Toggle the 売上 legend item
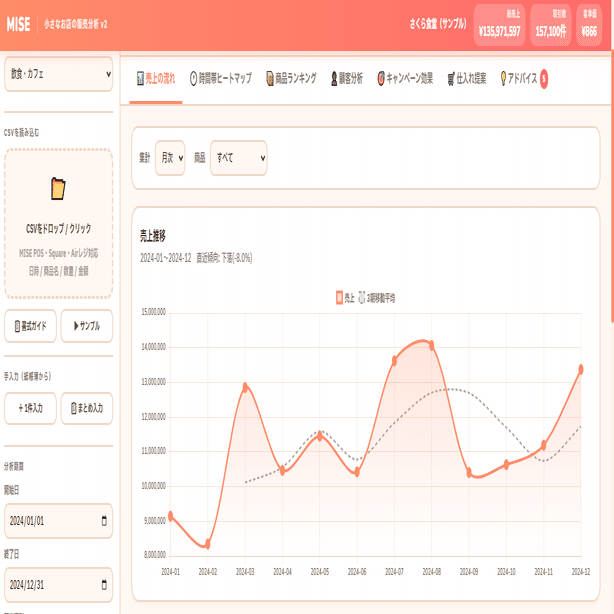This screenshot has width=614, height=614. click(345, 298)
